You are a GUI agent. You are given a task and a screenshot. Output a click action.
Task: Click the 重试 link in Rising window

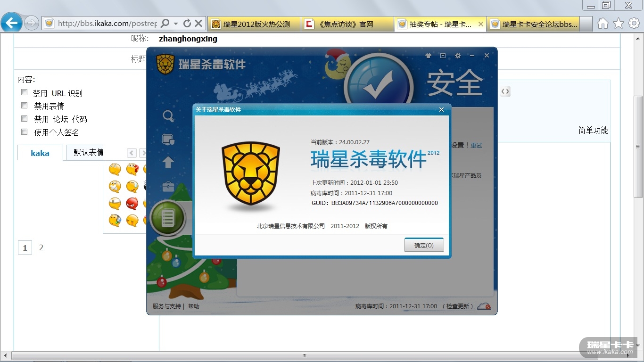pyautogui.click(x=476, y=146)
